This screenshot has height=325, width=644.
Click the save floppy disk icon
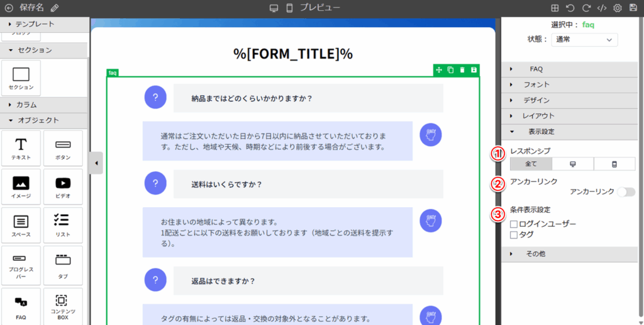(x=633, y=8)
